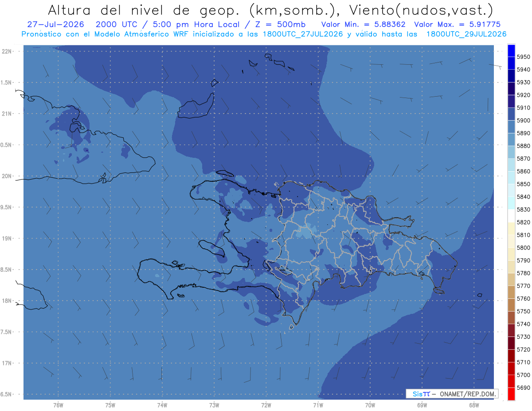
Task: Click the '19N' latitude label
Action: [x=8, y=239]
